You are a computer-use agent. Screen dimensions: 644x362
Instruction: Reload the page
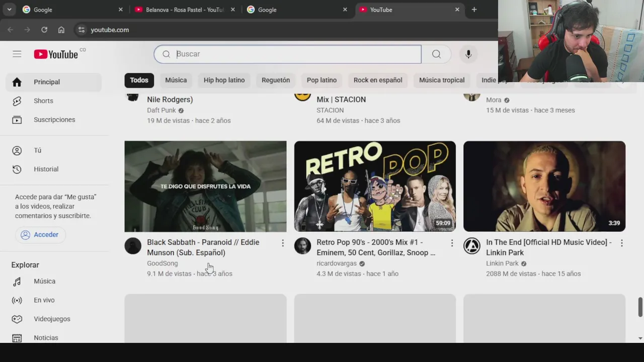[x=44, y=30]
